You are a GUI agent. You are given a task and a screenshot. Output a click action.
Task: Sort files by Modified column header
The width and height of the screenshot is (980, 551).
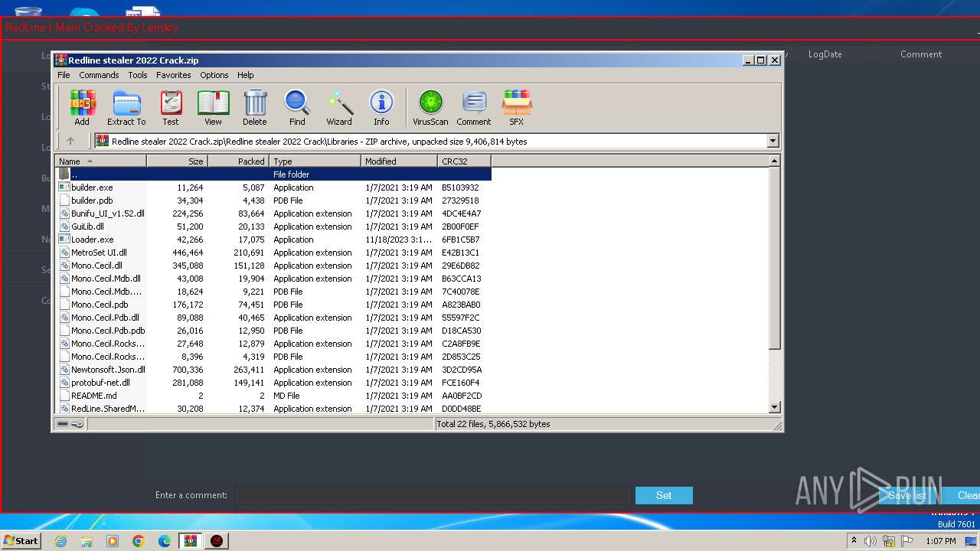point(399,161)
